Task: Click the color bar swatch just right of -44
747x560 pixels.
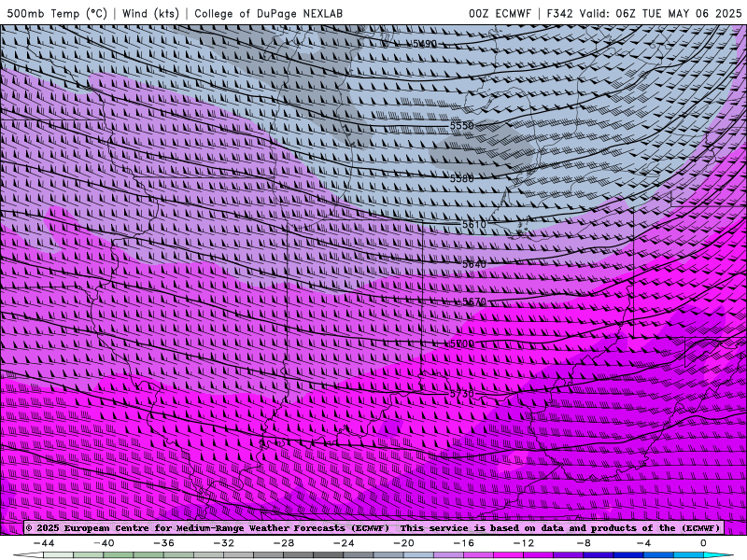Action: [x=58, y=555]
